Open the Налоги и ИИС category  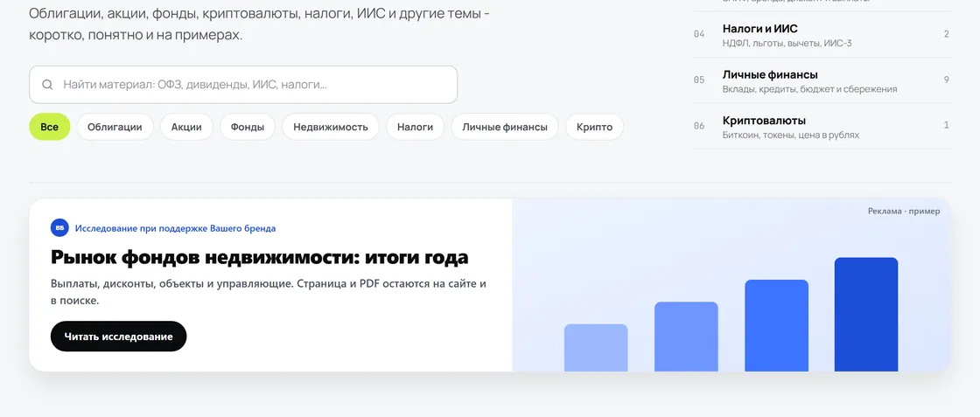pyautogui.click(x=822, y=35)
